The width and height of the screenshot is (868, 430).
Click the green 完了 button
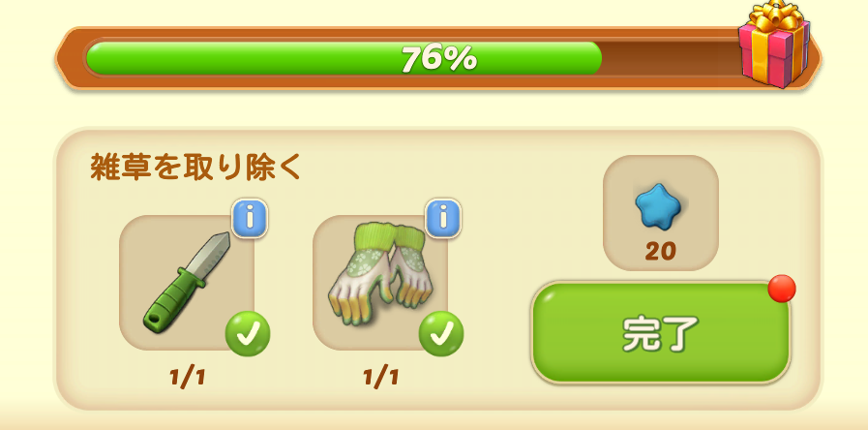(661, 332)
